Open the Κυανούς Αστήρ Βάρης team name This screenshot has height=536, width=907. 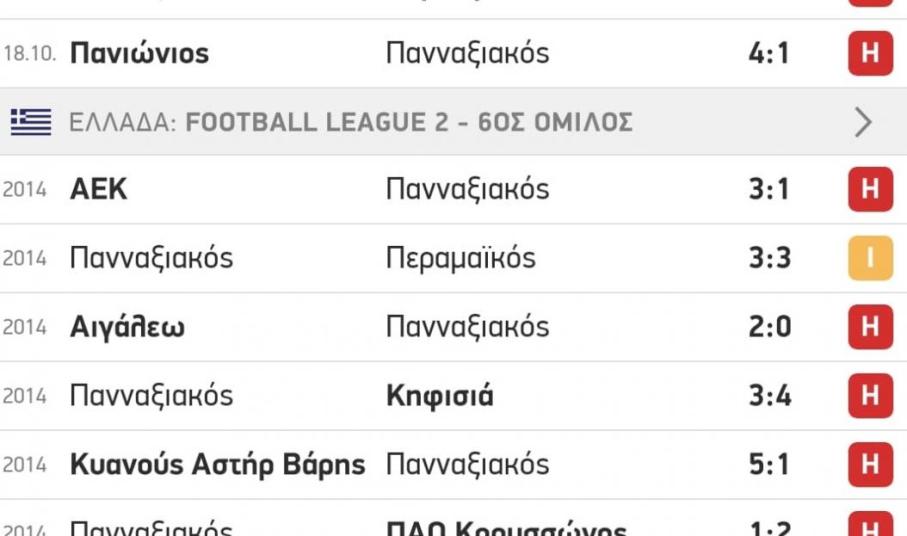[217, 466]
